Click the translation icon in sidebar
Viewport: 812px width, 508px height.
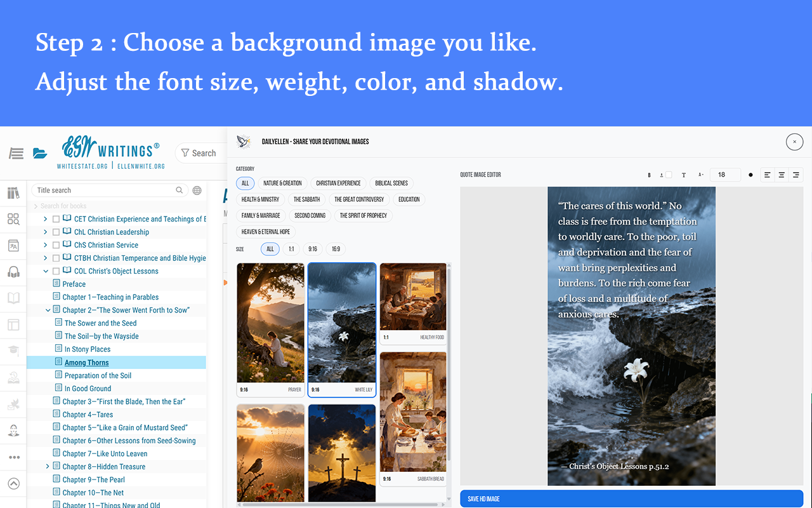coord(13,246)
